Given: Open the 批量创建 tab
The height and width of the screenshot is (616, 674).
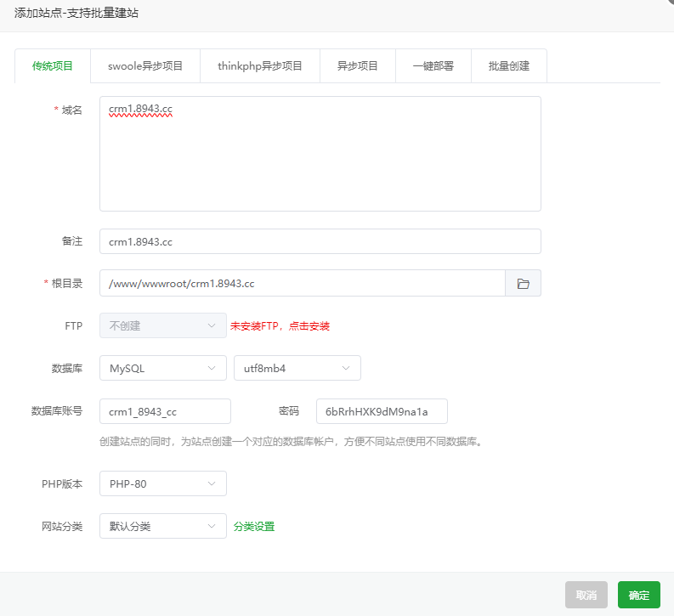Looking at the screenshot, I should 509,66.
